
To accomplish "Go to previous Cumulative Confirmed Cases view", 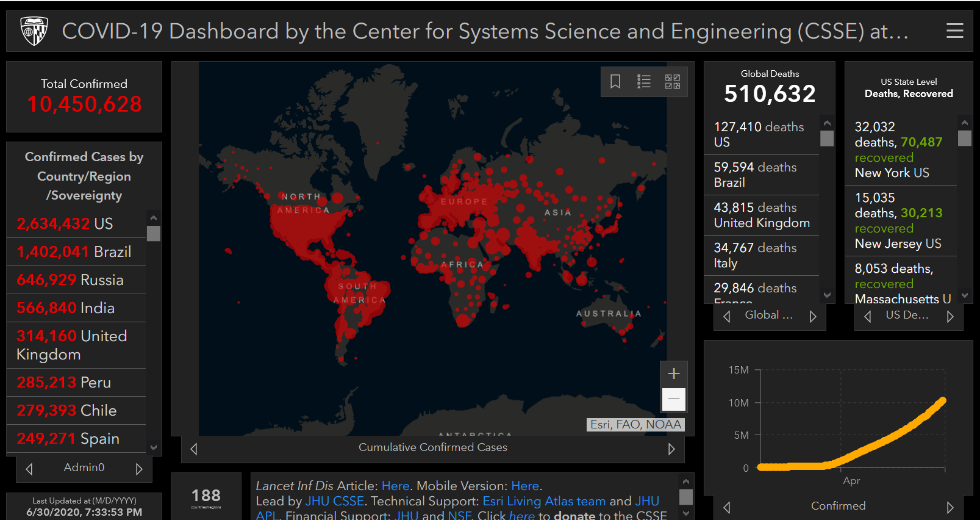I will coord(194,449).
